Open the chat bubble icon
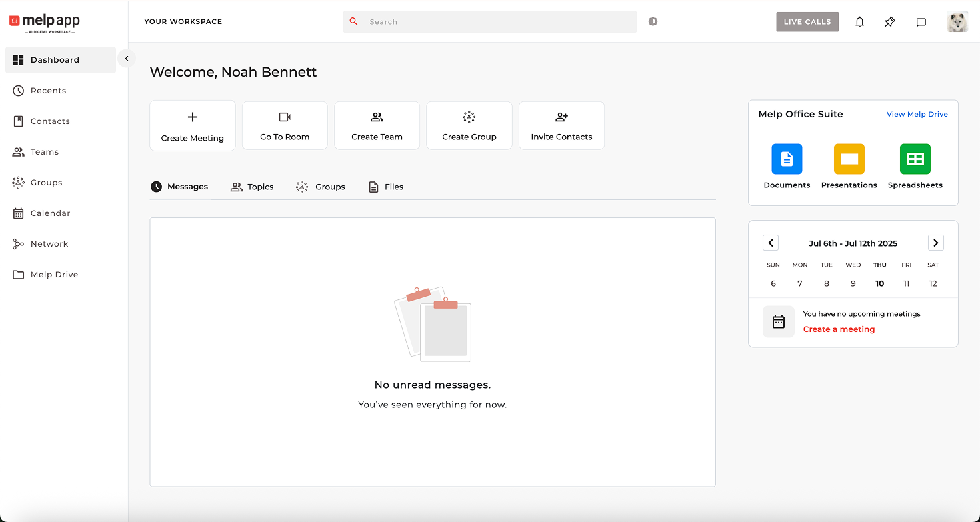This screenshot has height=522, width=980. 921,22
